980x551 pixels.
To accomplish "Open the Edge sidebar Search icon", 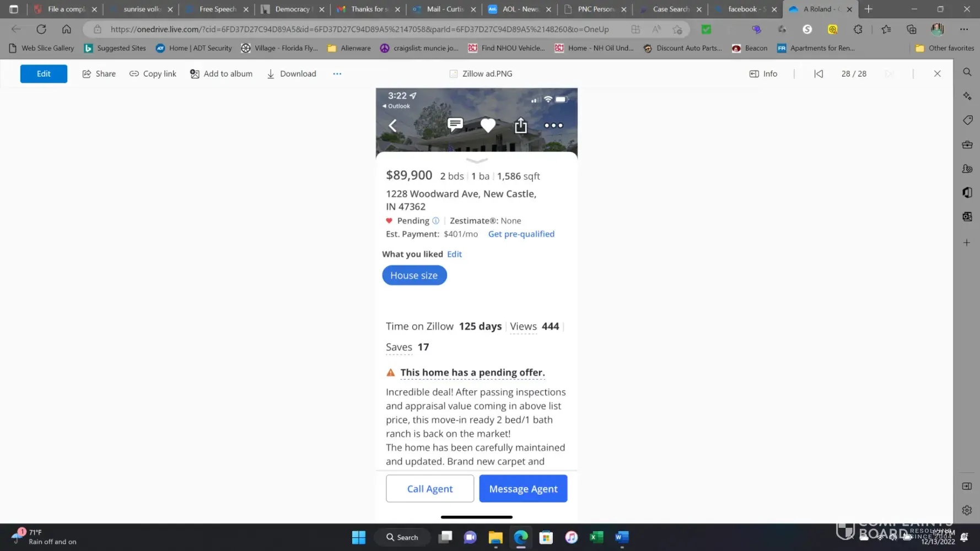I will (967, 72).
